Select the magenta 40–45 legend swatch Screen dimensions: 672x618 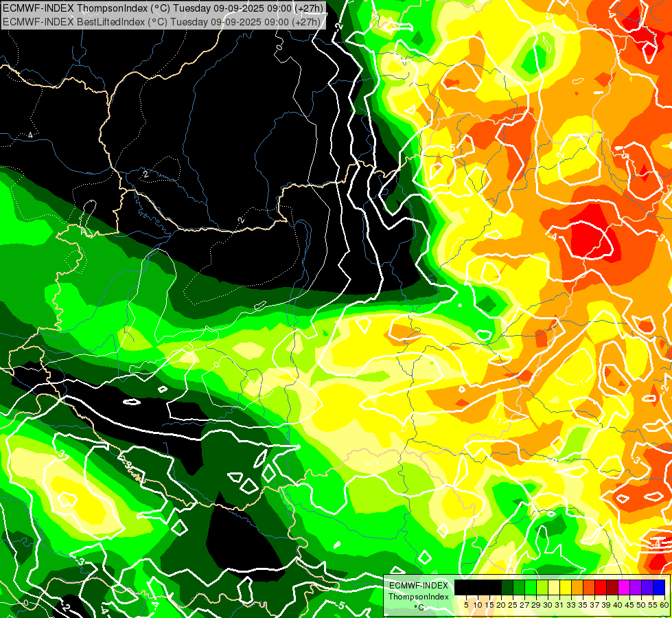pyautogui.click(x=624, y=587)
